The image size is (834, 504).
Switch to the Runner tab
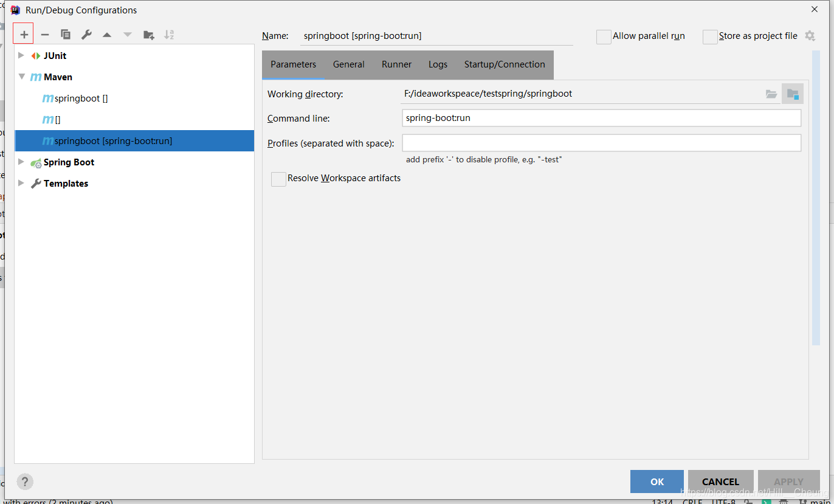coord(396,64)
